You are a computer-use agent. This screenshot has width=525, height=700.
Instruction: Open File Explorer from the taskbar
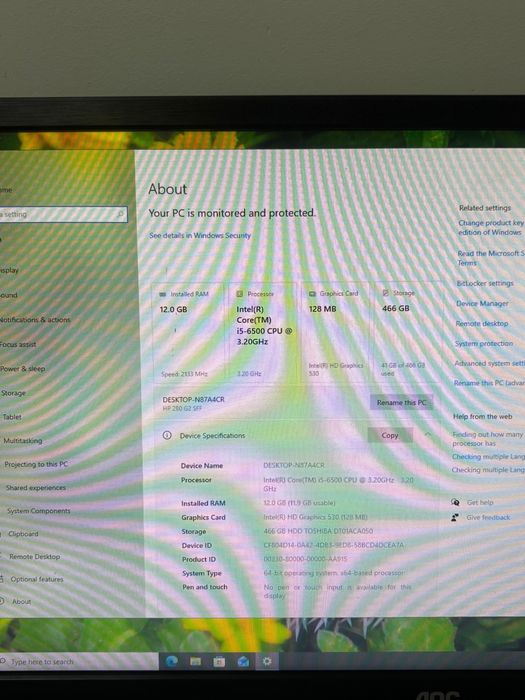pos(196,661)
